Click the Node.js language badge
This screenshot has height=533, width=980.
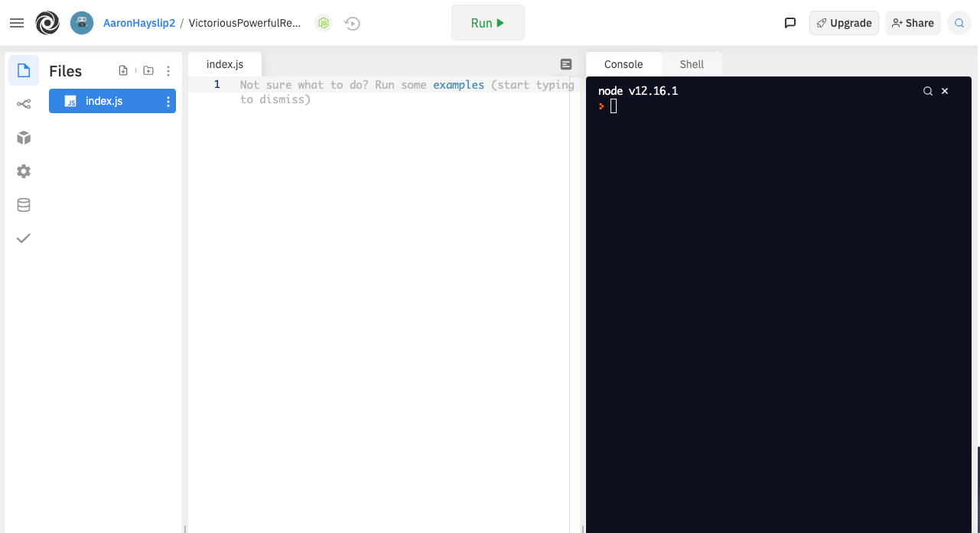(323, 23)
